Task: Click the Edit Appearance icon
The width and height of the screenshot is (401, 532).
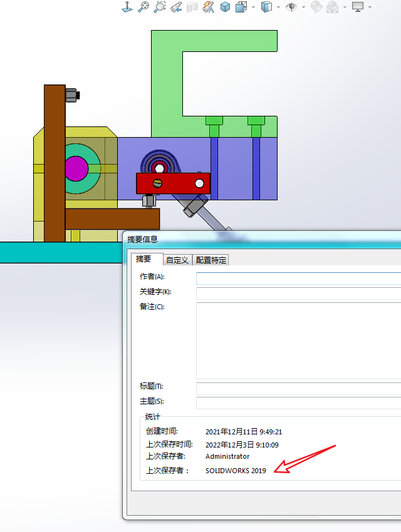Action: [316, 7]
